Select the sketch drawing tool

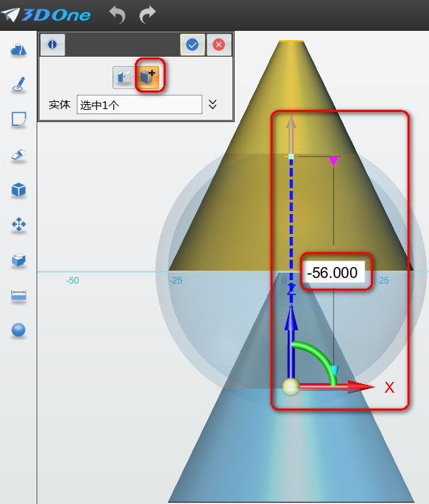pyautogui.click(x=19, y=85)
